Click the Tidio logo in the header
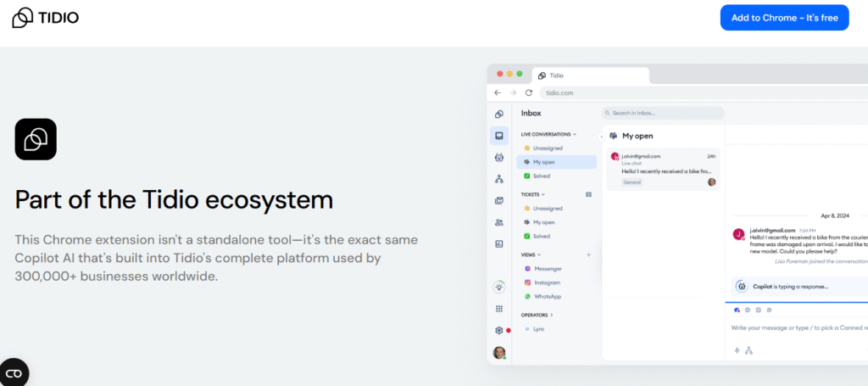Screen dimensions: 868x386 point(47,17)
